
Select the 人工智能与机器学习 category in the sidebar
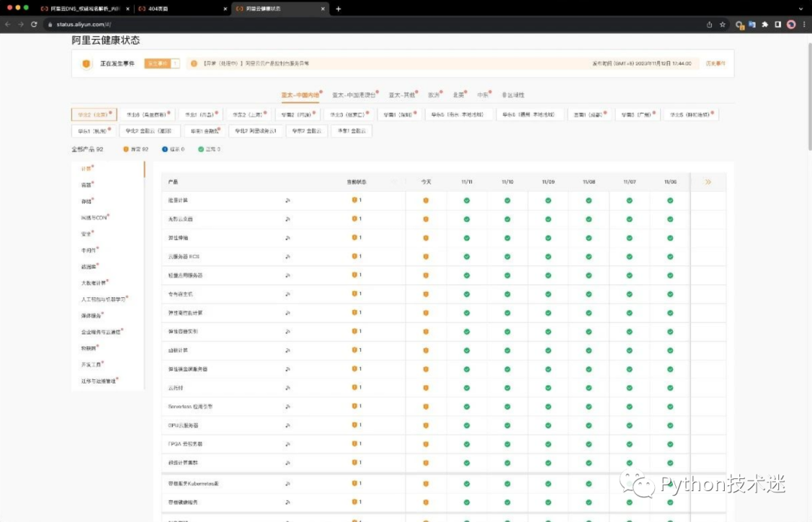point(104,299)
